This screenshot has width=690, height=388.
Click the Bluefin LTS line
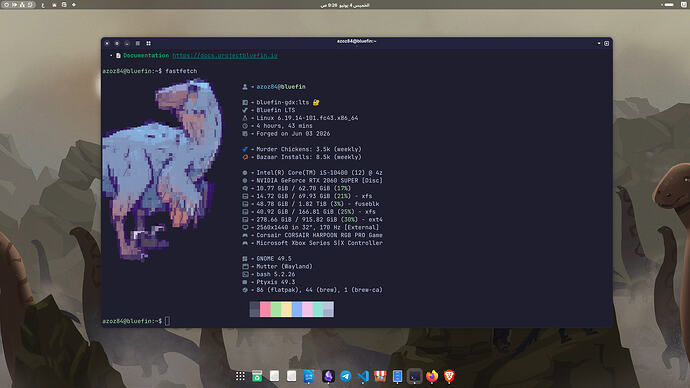(268, 110)
